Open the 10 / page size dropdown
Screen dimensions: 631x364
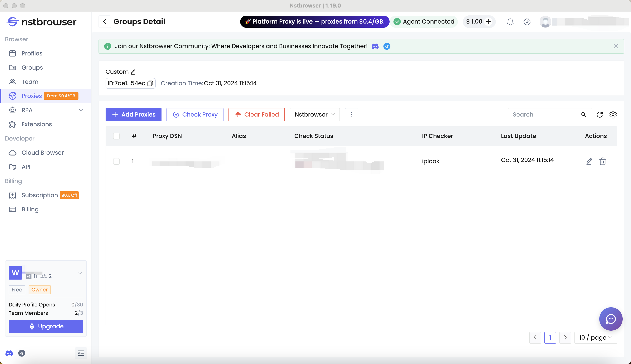coord(596,337)
